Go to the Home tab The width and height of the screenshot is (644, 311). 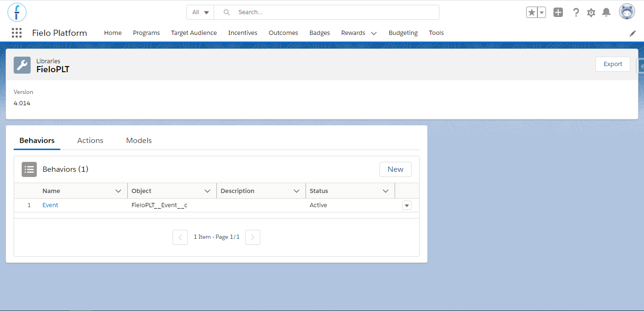[x=113, y=33]
